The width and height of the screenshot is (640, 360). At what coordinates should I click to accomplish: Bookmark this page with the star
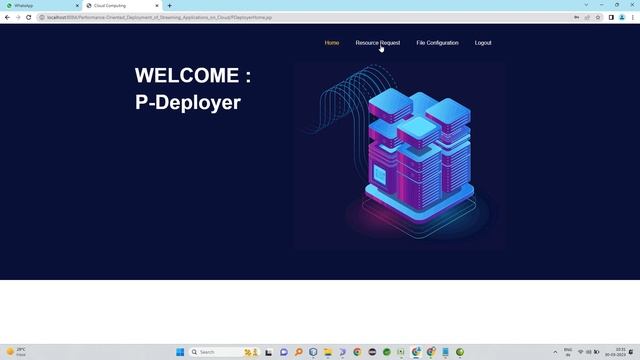tap(598, 18)
